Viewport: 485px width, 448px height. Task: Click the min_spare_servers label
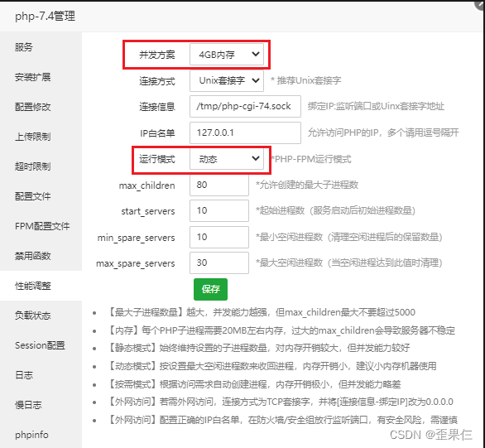pos(136,238)
